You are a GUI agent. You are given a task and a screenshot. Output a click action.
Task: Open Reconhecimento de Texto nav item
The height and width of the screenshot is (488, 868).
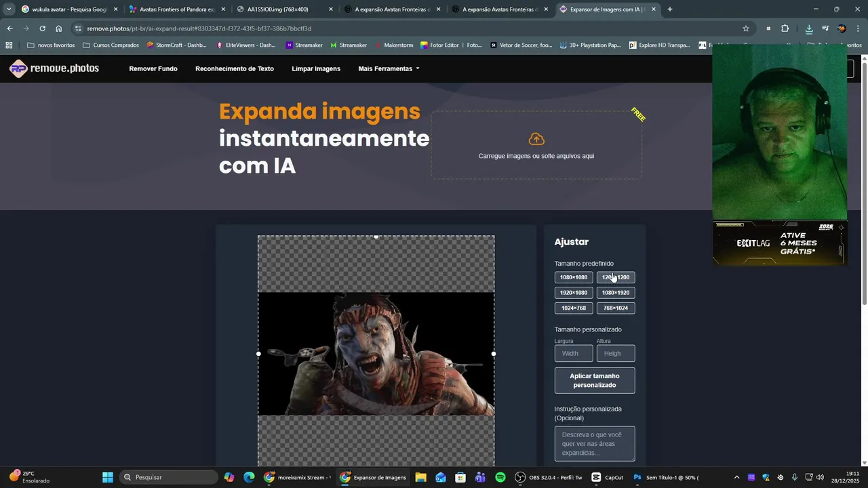point(235,68)
